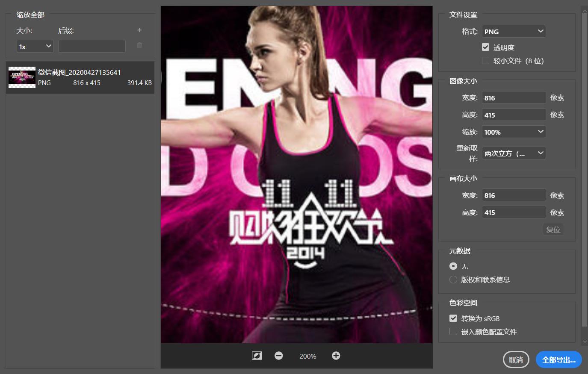This screenshot has height=374, width=588.
Task: Click the zoom in plus icon
Action: (336, 356)
